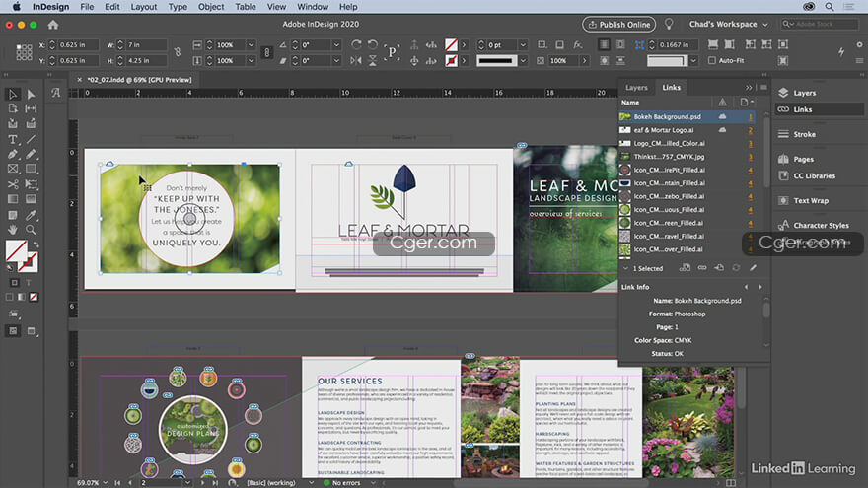
Task: Click Relink icon in Links panel
Action: pyautogui.click(x=702, y=268)
